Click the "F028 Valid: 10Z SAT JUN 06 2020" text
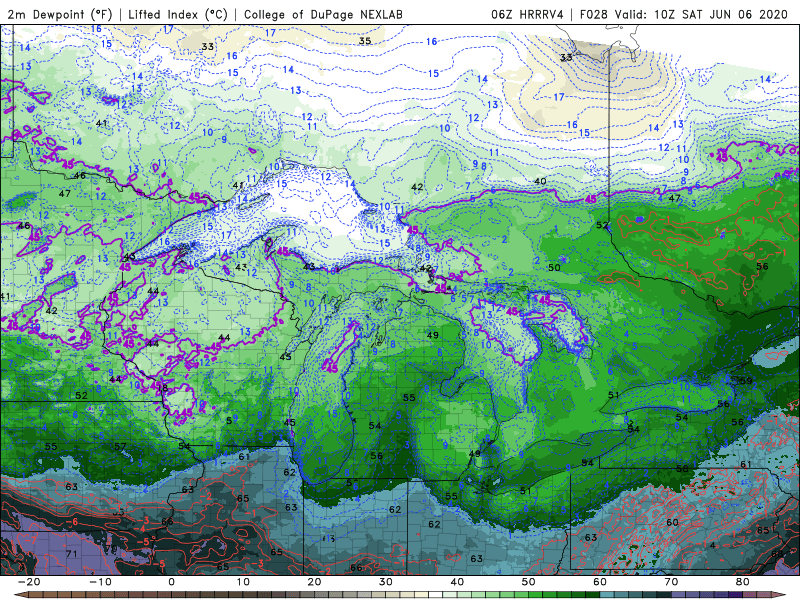 [684, 14]
